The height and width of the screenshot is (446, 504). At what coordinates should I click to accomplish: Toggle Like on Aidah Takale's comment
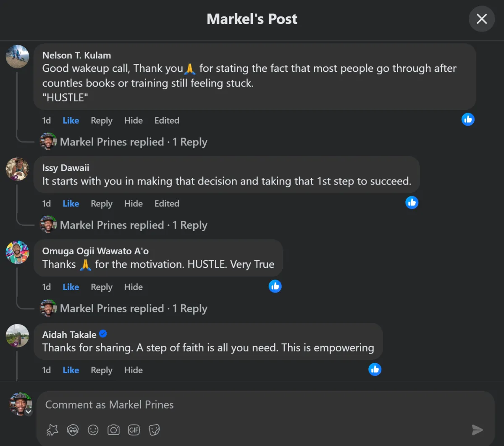71,370
